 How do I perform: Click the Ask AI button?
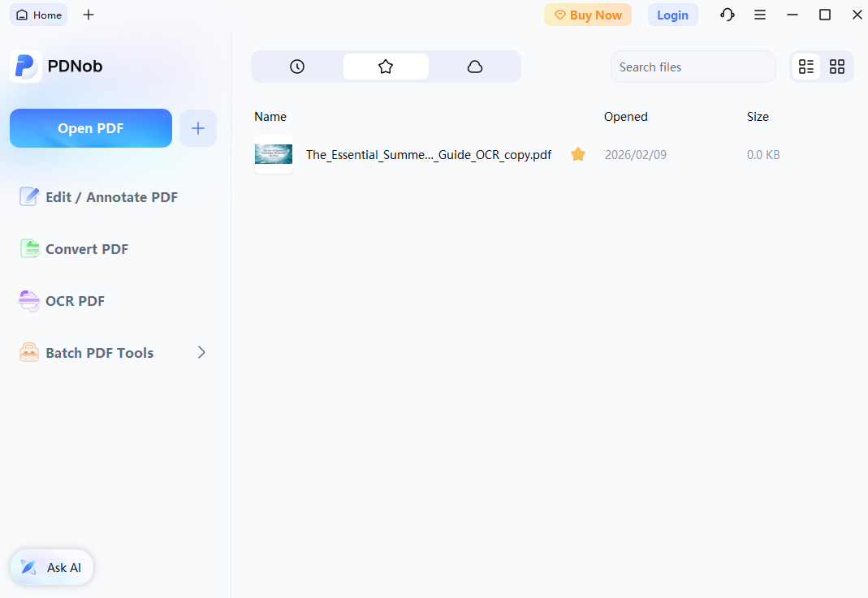pyautogui.click(x=51, y=568)
